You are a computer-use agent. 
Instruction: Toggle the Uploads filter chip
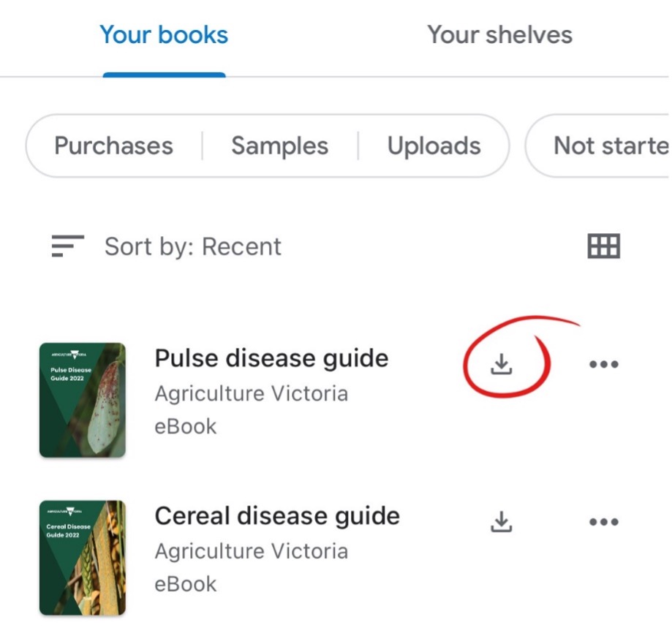[x=434, y=145]
